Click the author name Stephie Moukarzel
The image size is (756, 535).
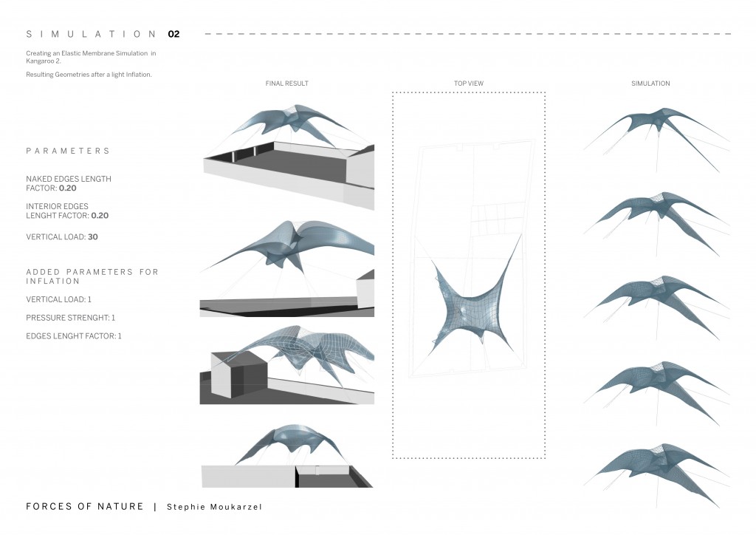tap(213, 507)
